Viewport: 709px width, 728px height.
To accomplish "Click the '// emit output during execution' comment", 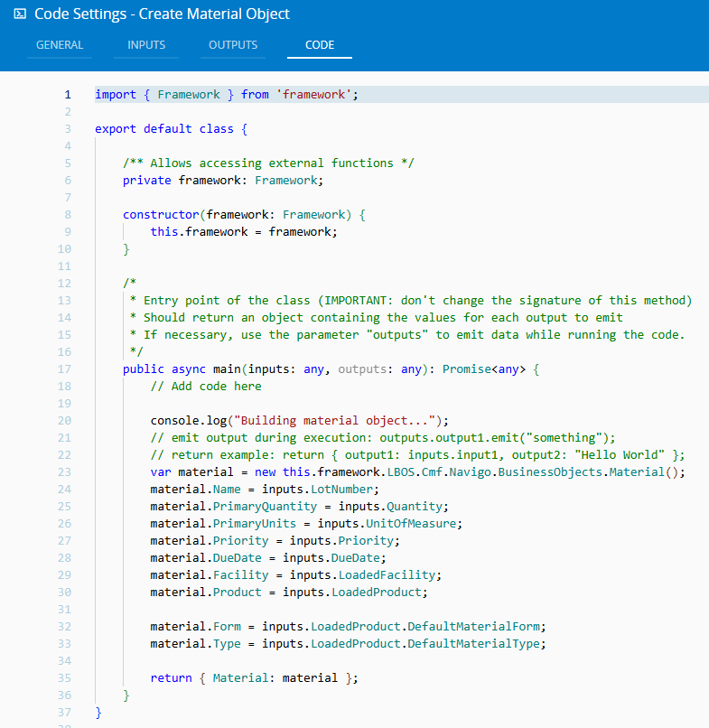I will coord(383,438).
